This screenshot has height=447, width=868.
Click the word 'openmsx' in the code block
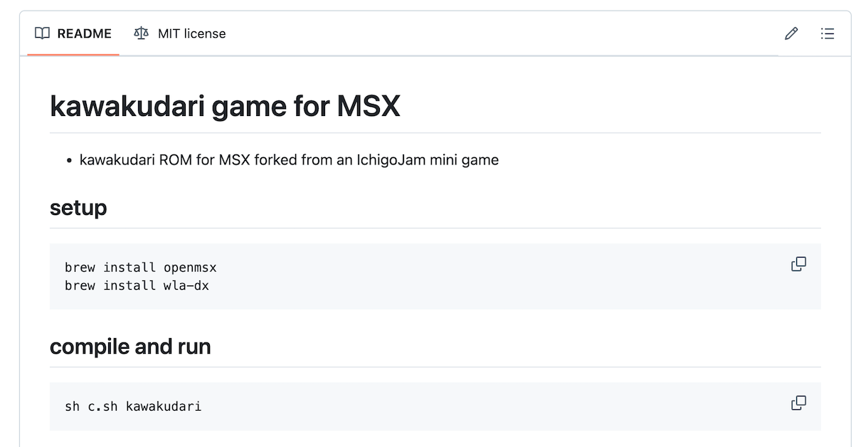click(190, 268)
